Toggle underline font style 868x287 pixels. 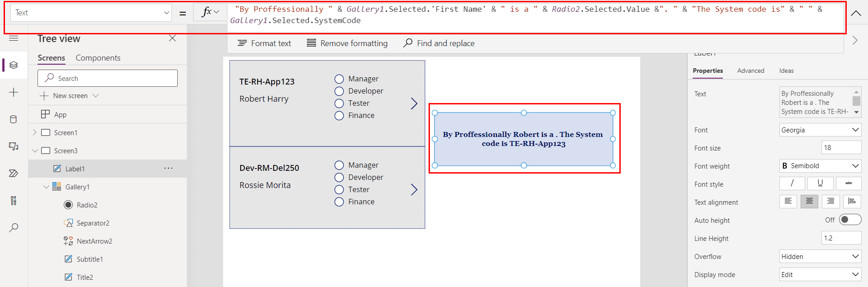pos(820,183)
